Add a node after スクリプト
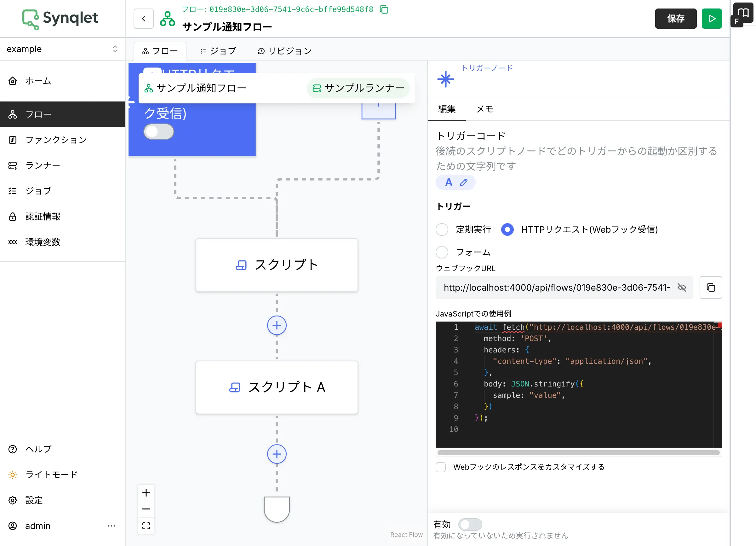The image size is (756, 546). [277, 326]
